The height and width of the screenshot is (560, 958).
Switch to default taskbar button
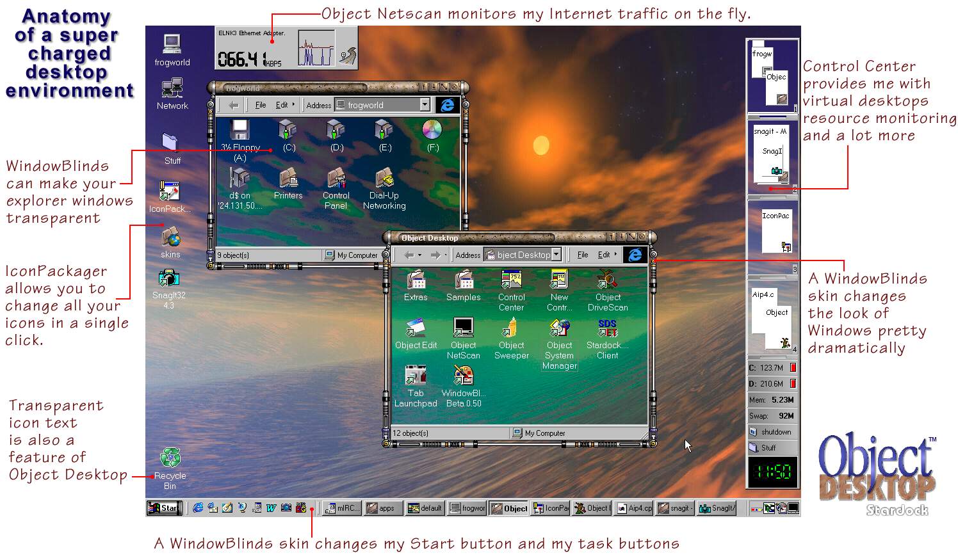click(x=425, y=508)
